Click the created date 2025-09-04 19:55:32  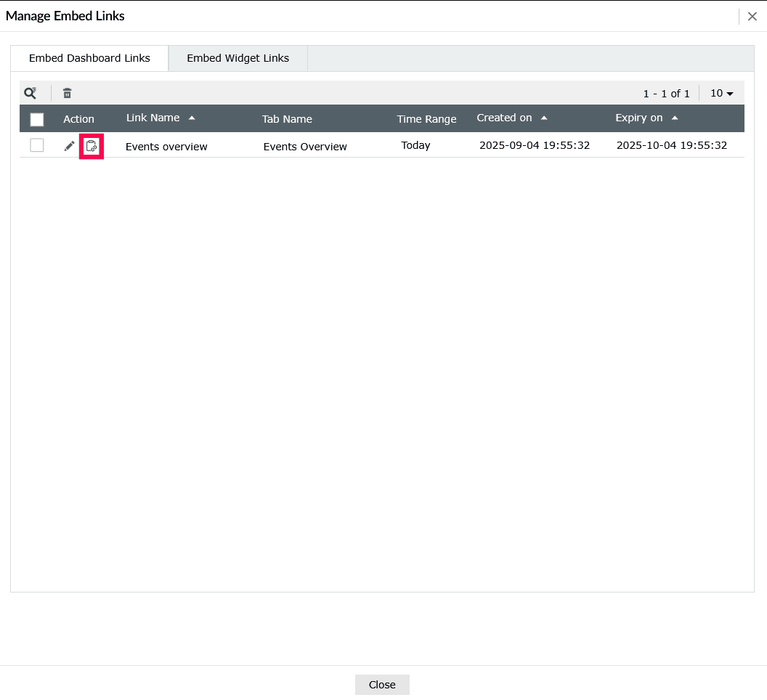(535, 145)
